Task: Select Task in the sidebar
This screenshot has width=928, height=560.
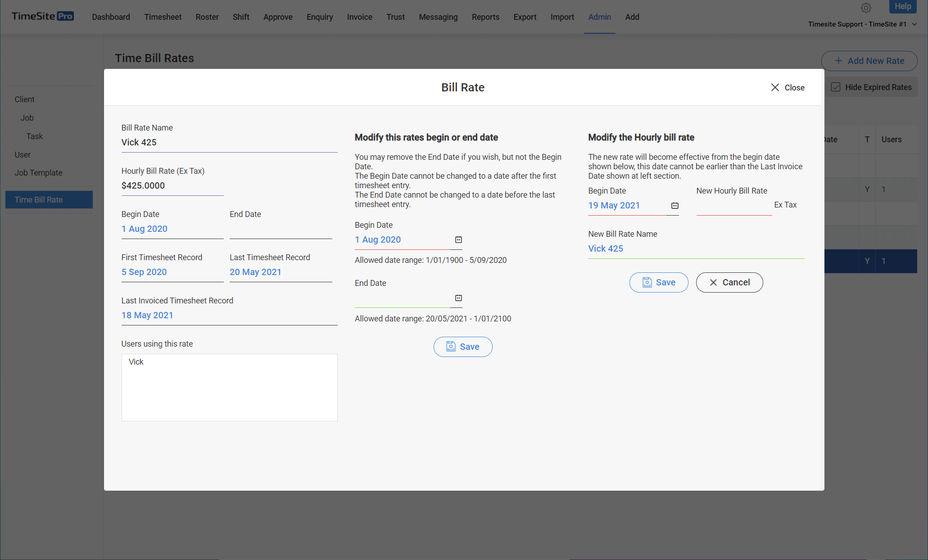Action: 35,136
